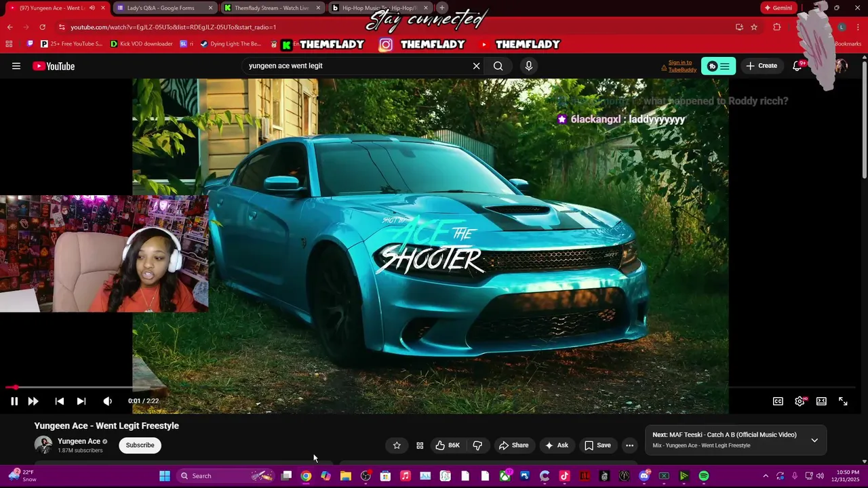Mute the video volume
The width and height of the screenshot is (868, 488).
(107, 401)
